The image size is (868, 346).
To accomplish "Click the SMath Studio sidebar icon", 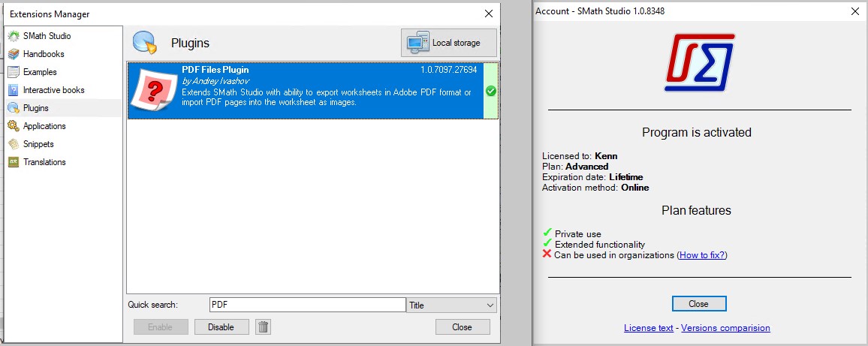I will tap(14, 36).
